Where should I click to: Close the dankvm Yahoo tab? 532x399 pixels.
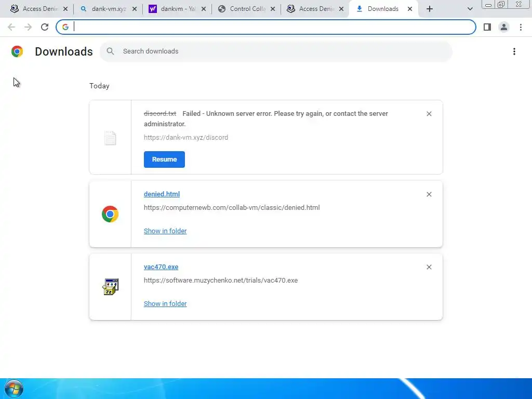pos(204,9)
